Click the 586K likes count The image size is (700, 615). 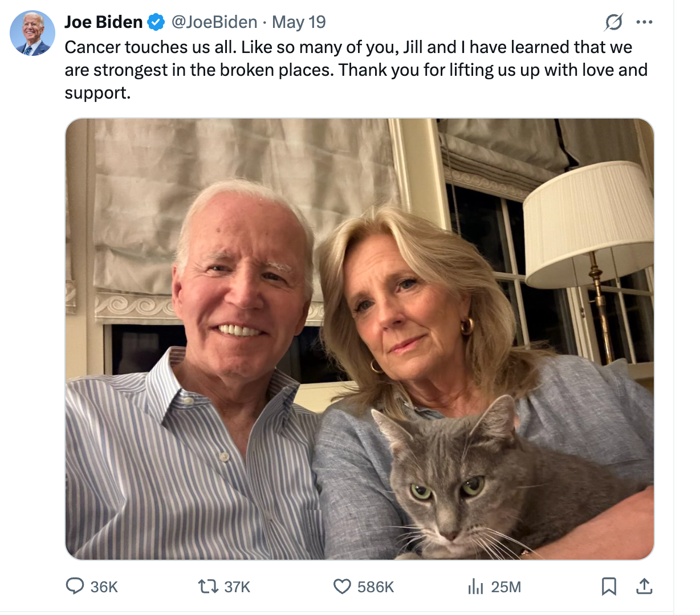(x=376, y=587)
